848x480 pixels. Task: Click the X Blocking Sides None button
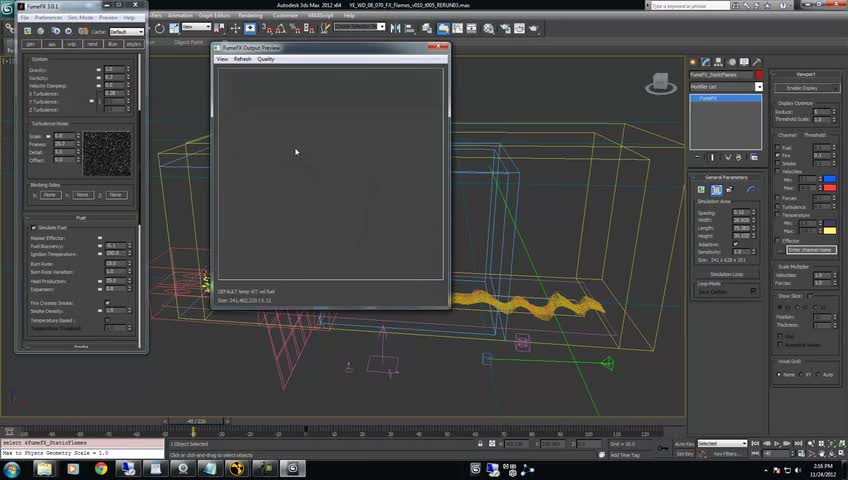(50, 195)
